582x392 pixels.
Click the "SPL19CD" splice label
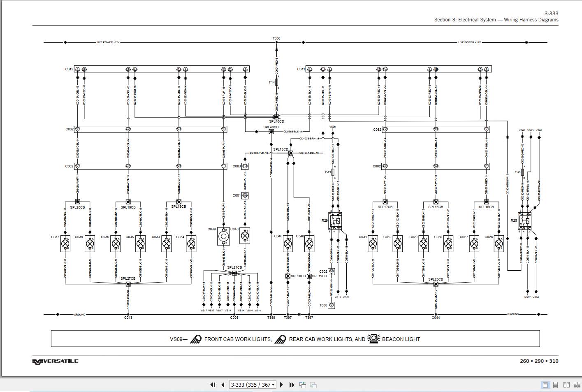coord(319,276)
